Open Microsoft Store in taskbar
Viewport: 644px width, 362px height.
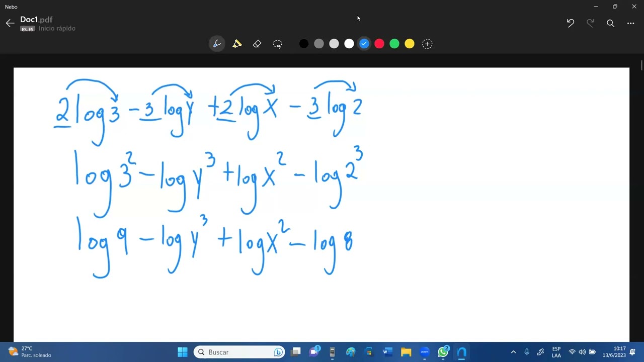pyautogui.click(x=369, y=352)
